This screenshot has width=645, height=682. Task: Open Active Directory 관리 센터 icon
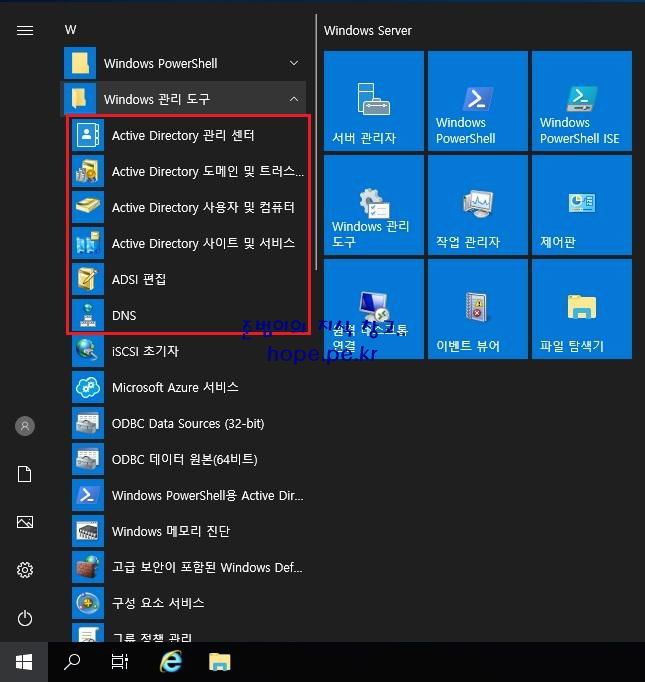(88, 135)
